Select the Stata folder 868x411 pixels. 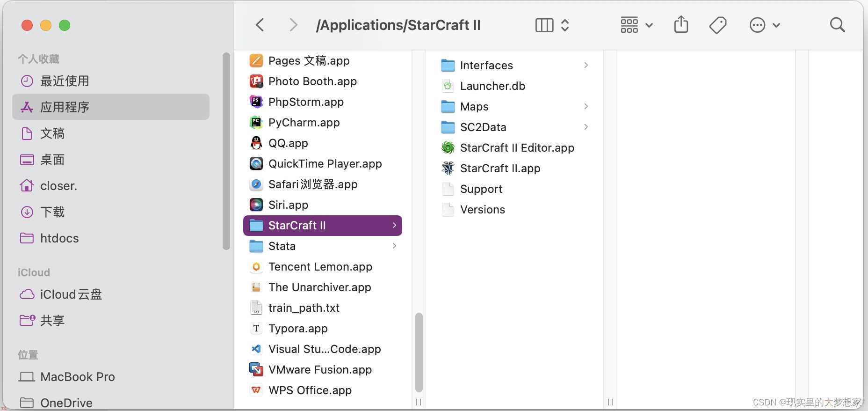click(x=323, y=246)
